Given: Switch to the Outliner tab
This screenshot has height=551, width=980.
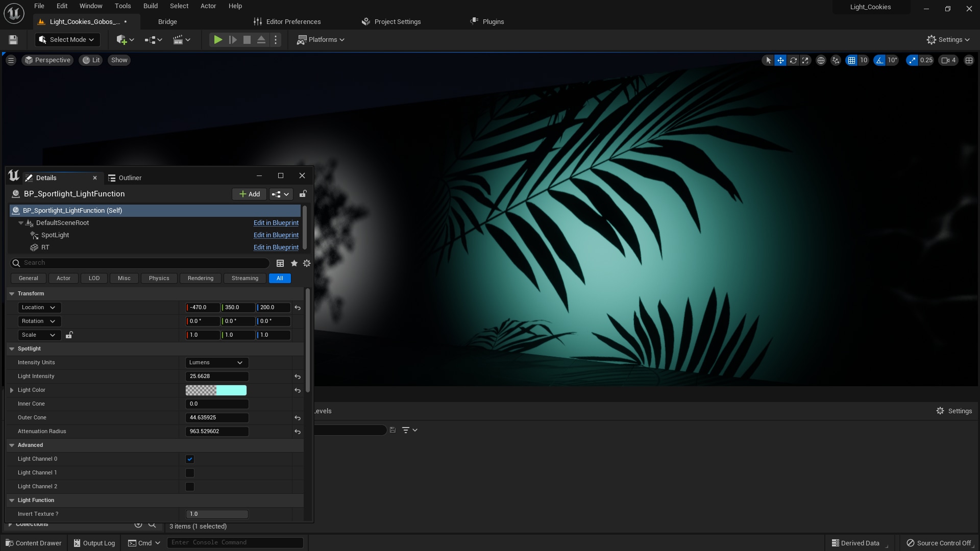Looking at the screenshot, I should (129, 178).
